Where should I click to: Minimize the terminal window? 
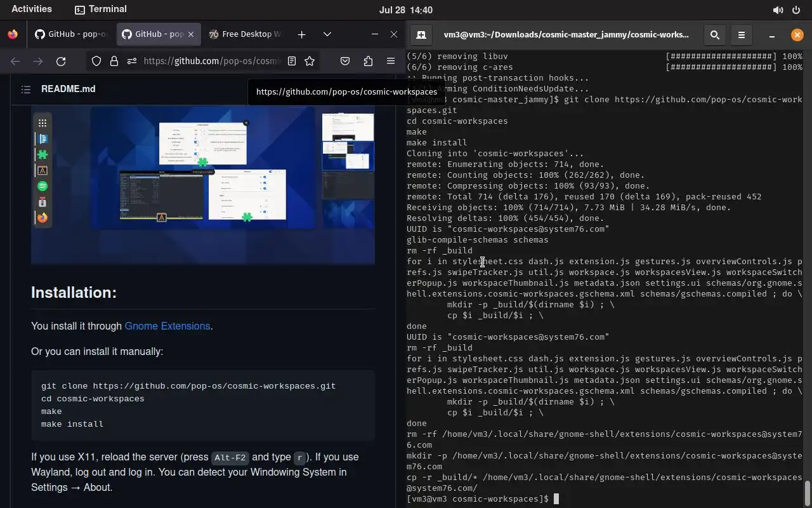[772, 35]
